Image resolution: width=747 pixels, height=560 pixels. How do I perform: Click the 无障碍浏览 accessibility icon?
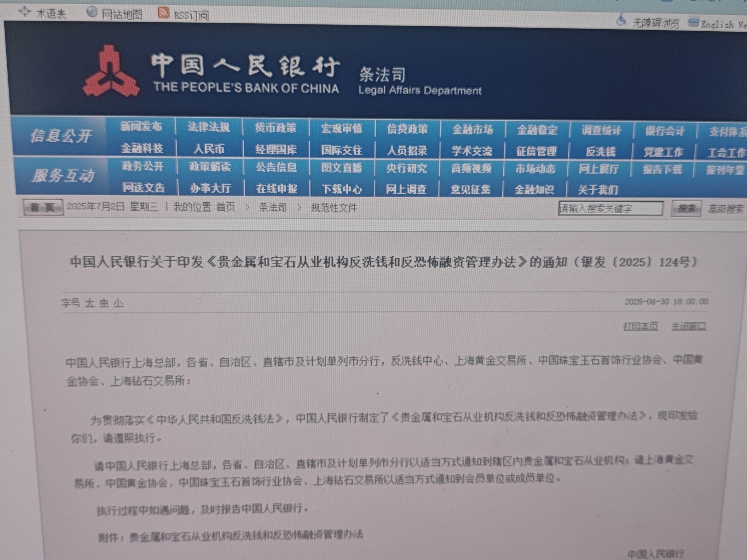tap(621, 20)
